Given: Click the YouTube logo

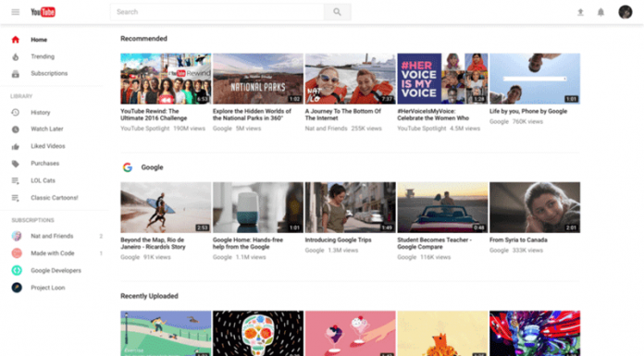Looking at the screenshot, I should (43, 12).
